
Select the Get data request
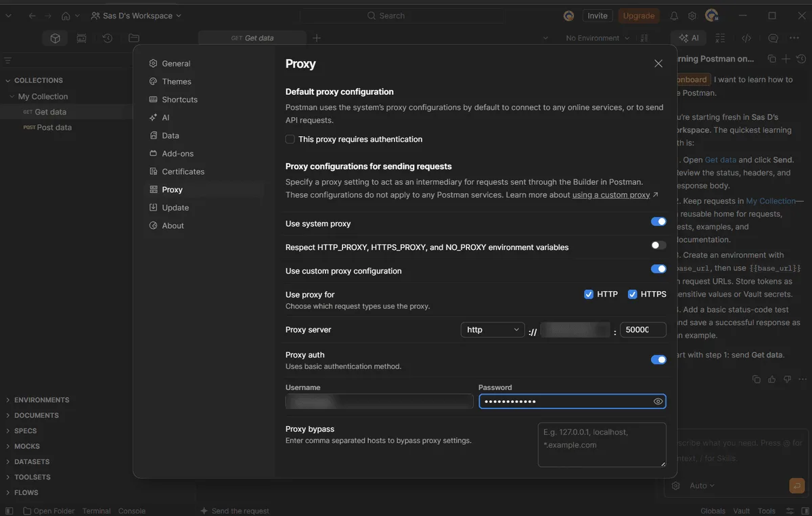click(x=51, y=112)
